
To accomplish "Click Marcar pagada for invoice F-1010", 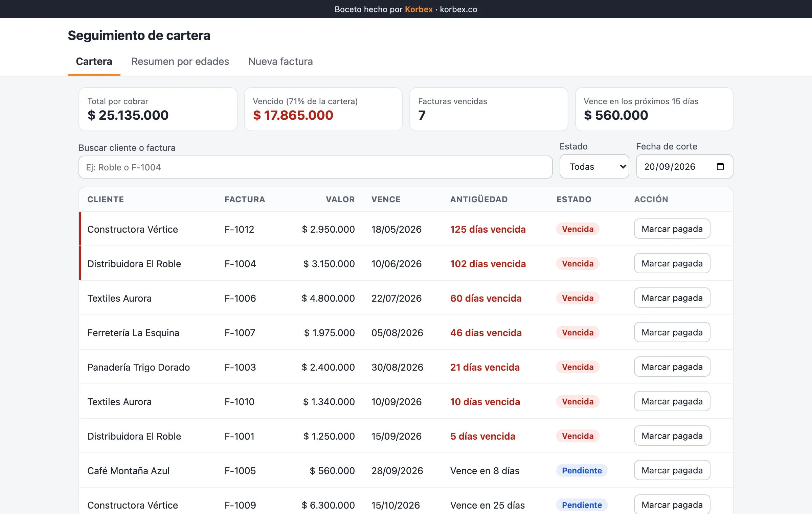I will (672, 401).
